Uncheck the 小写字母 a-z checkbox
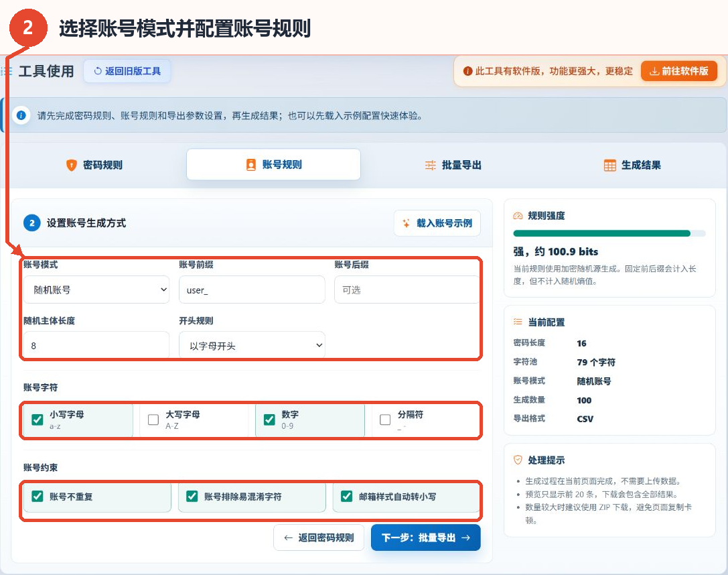 point(37,420)
